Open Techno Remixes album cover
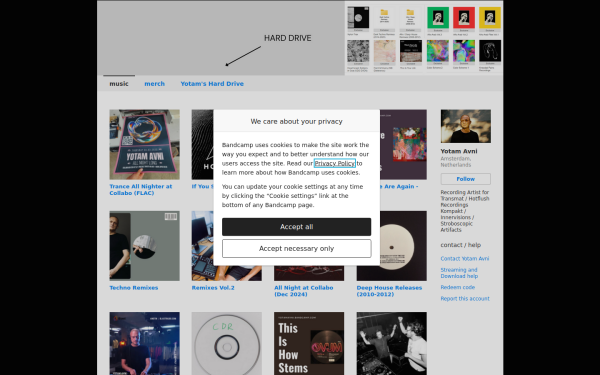600x375 pixels. pos(144,246)
